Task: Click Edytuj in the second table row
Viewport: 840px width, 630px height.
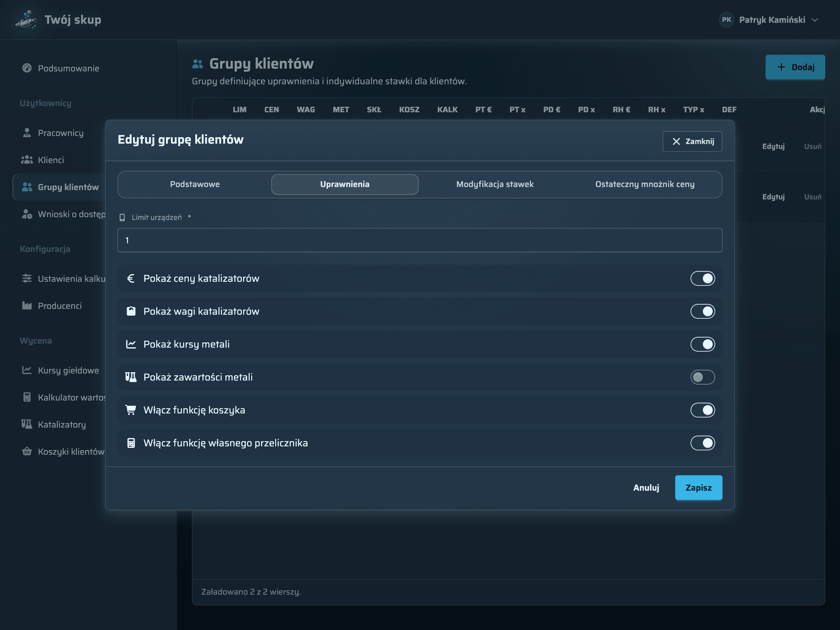Action: coord(773,197)
